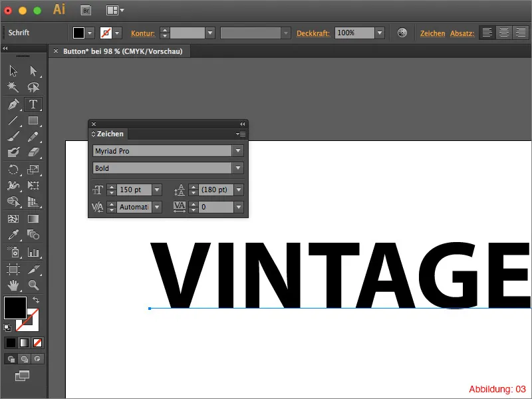Pick the Magic Wand tool

pyautogui.click(x=13, y=88)
